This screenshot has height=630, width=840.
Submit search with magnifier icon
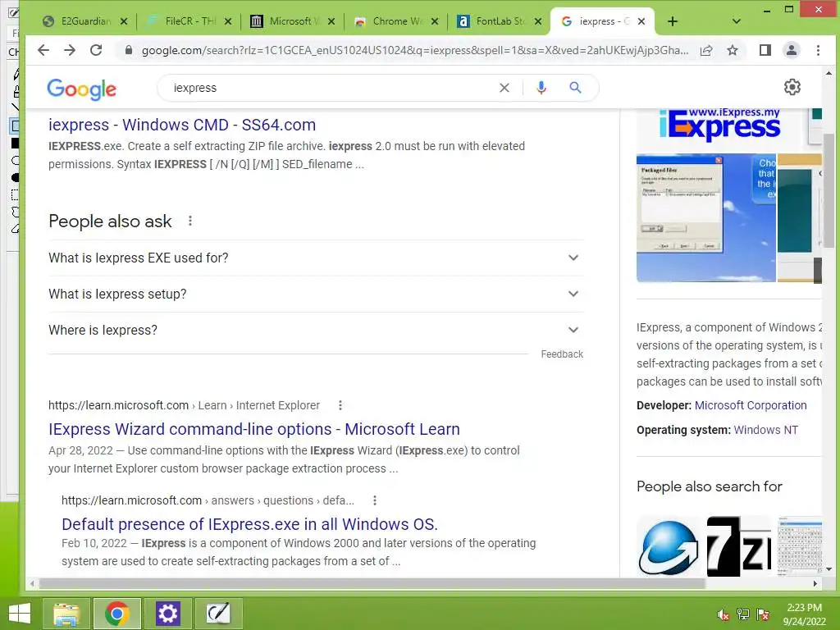[x=575, y=88]
